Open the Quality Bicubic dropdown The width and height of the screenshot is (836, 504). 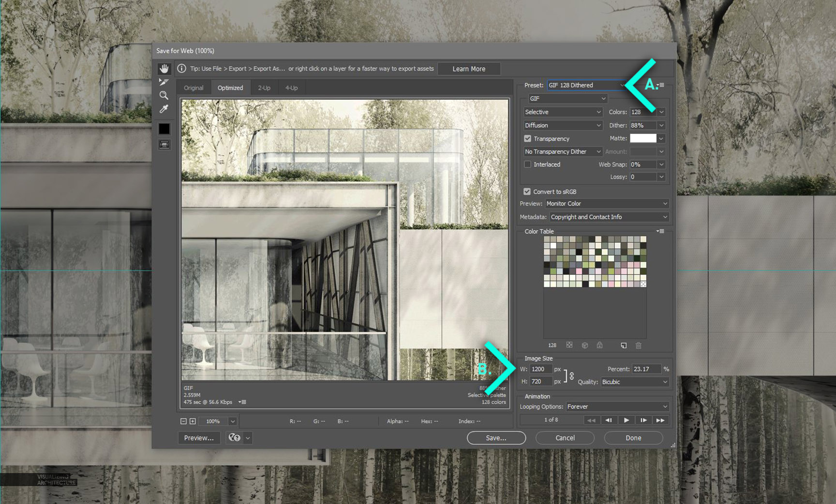pyautogui.click(x=634, y=382)
